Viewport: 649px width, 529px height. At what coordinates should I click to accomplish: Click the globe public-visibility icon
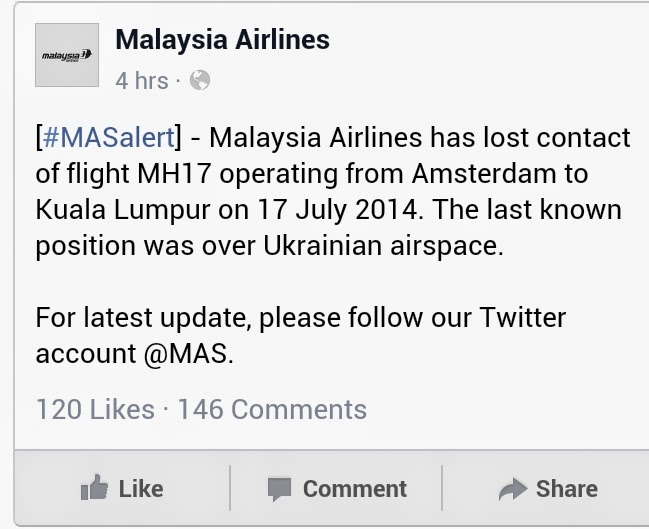pos(200,80)
